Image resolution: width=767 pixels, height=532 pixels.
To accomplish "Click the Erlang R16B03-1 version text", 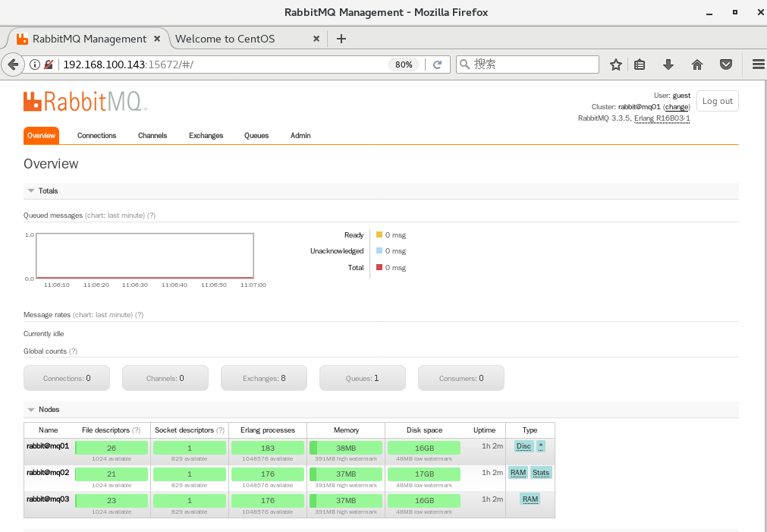I will [662, 118].
